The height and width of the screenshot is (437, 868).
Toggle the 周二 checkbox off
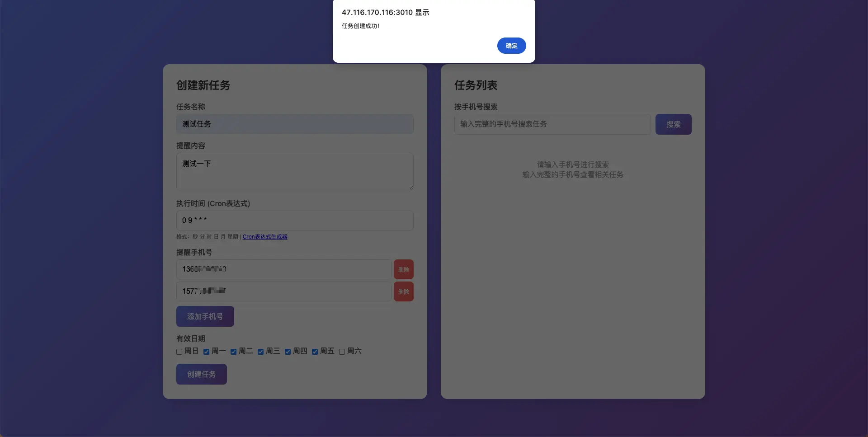tap(234, 352)
